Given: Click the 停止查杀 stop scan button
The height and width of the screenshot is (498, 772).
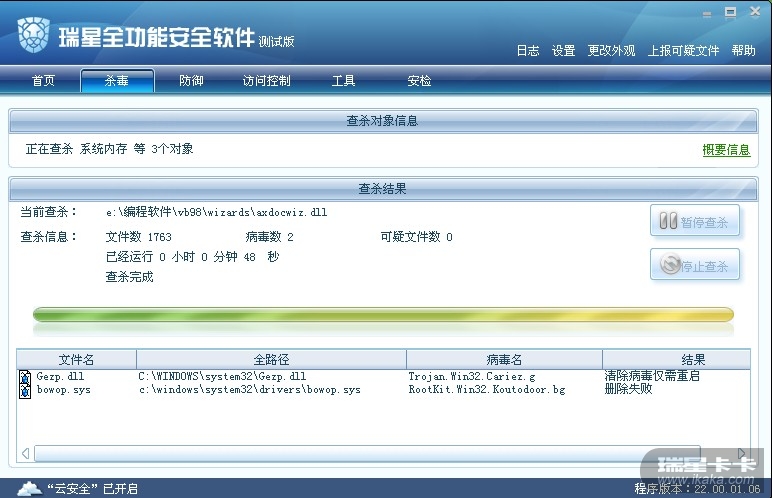Looking at the screenshot, I should pos(695,265).
